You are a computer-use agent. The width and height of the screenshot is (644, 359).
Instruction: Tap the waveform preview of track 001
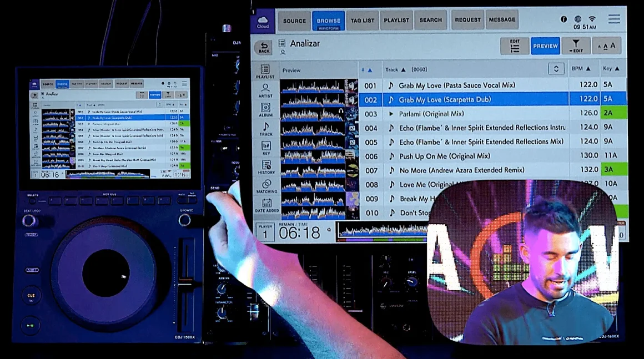point(313,86)
